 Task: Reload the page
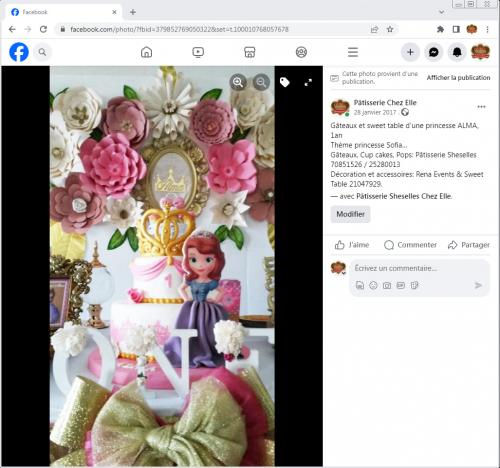(43, 29)
